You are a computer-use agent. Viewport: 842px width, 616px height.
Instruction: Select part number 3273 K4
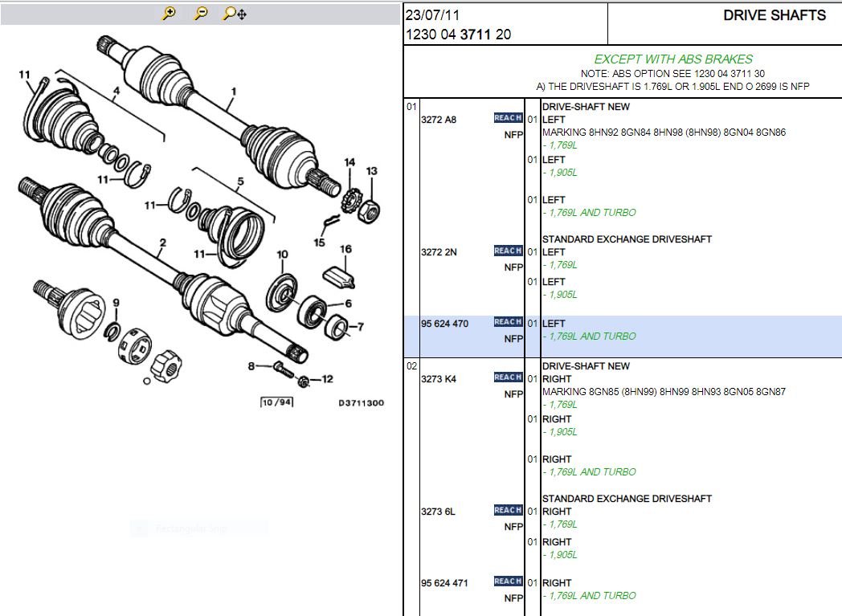438,379
